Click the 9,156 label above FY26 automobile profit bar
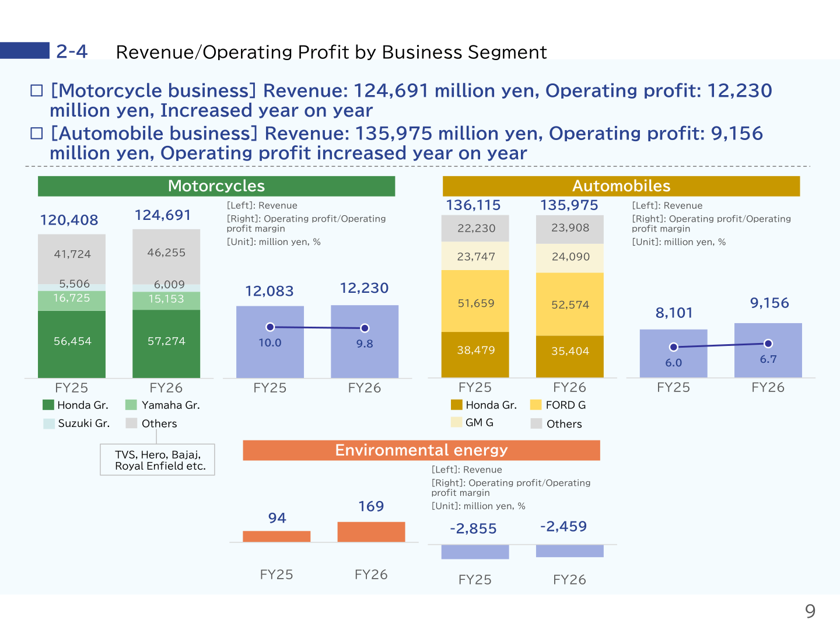The width and height of the screenshot is (840, 630). 769,303
